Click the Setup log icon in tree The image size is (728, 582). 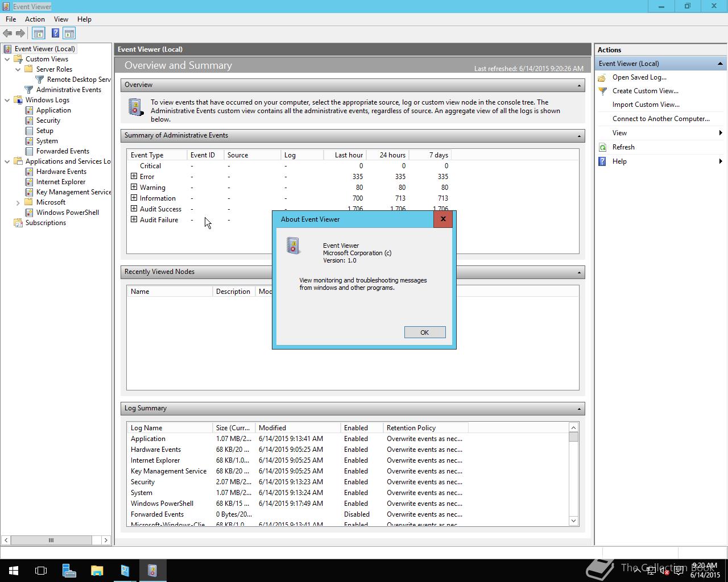29,131
